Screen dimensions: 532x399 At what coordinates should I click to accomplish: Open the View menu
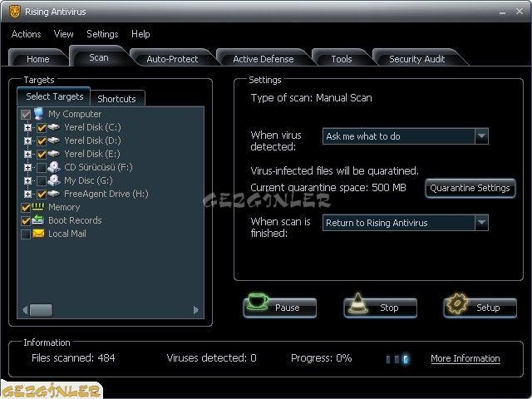63,34
